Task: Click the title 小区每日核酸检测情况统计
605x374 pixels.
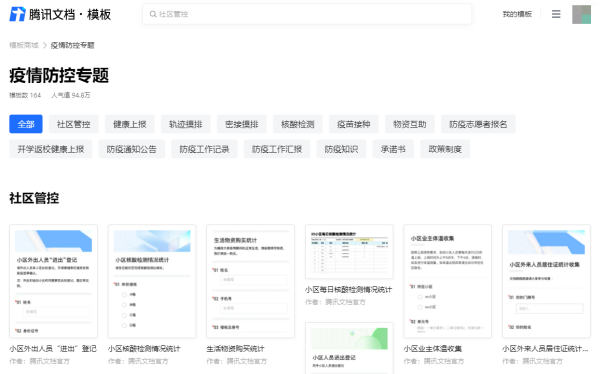Action: 348,289
